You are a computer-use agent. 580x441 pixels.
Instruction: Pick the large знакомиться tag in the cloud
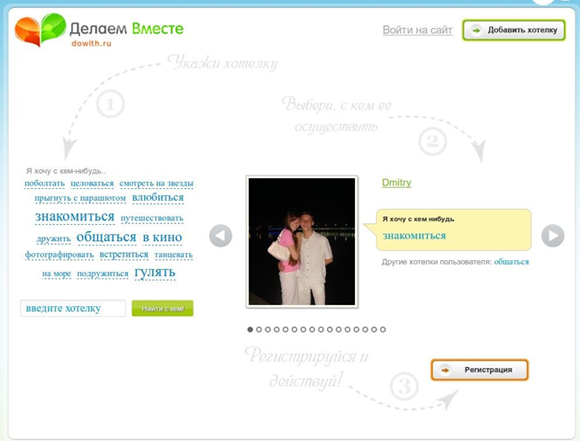75,217
